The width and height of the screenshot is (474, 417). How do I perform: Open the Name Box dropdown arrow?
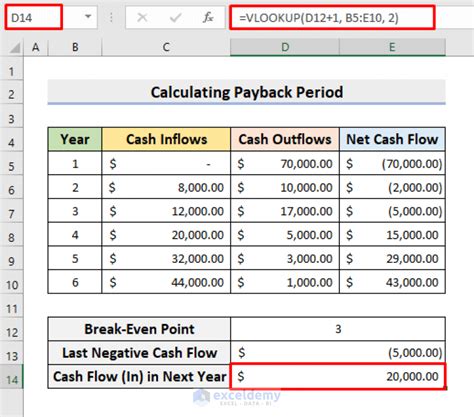pos(88,17)
